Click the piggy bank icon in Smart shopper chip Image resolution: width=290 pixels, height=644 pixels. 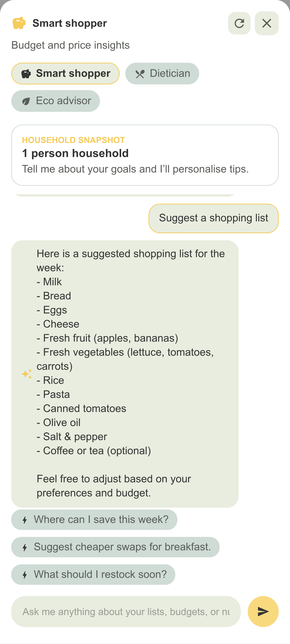click(x=26, y=74)
